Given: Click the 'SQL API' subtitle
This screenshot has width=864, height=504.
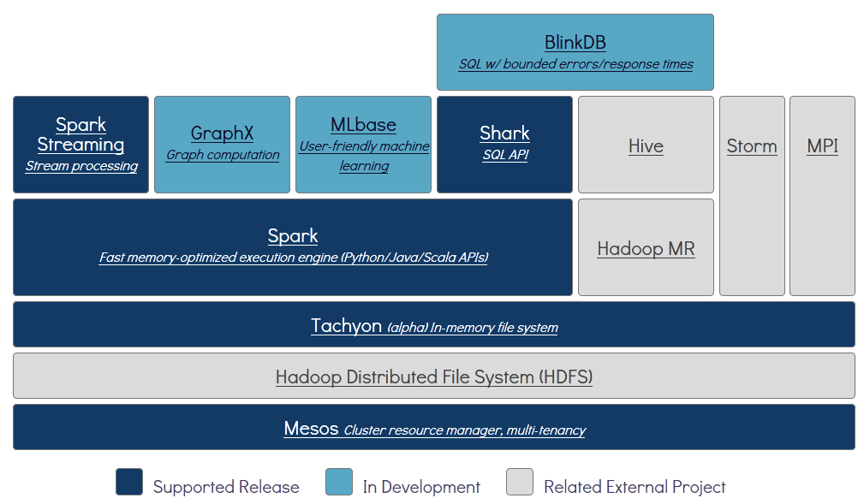Looking at the screenshot, I should pyautogui.click(x=505, y=155).
